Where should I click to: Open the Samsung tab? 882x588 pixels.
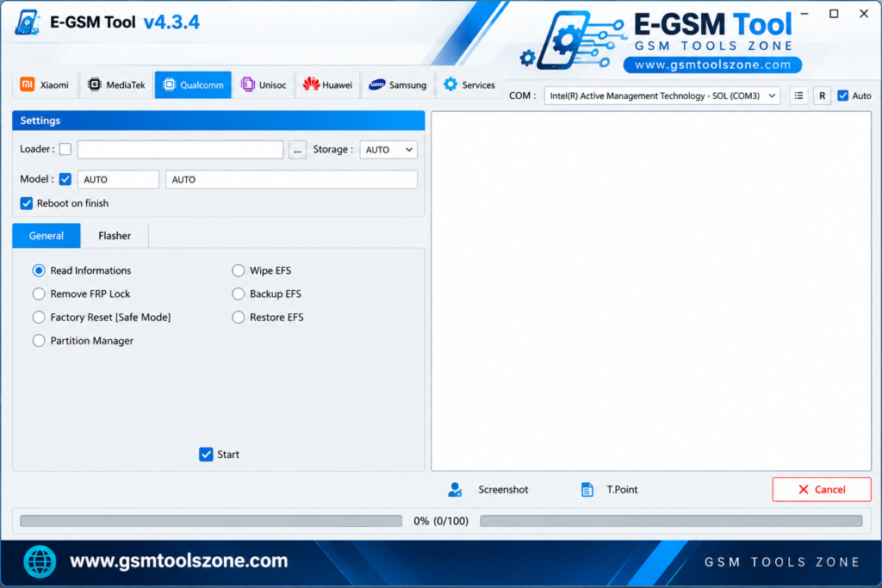click(x=398, y=85)
